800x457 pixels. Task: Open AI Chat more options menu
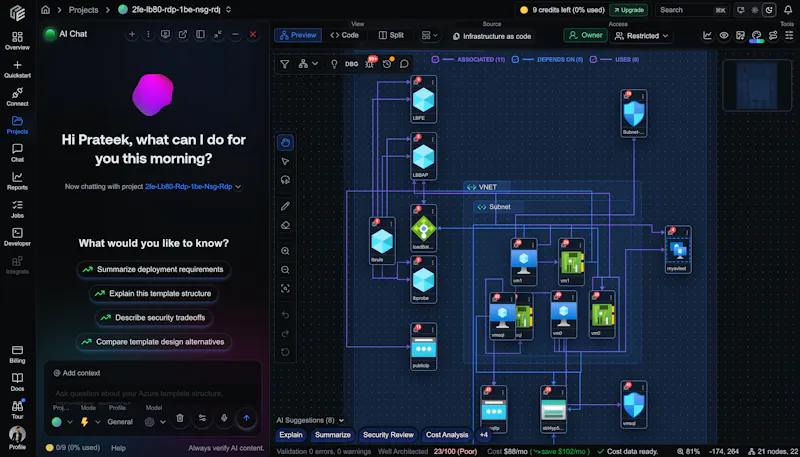[x=148, y=34]
